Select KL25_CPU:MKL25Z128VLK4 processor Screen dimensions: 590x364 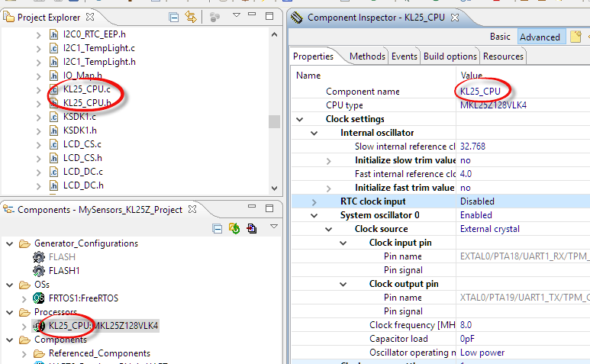[x=103, y=326]
